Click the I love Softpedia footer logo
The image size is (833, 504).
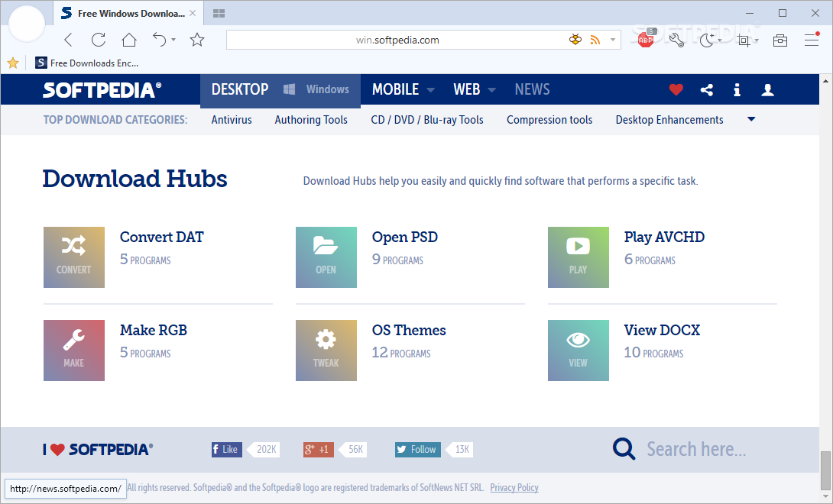click(98, 449)
